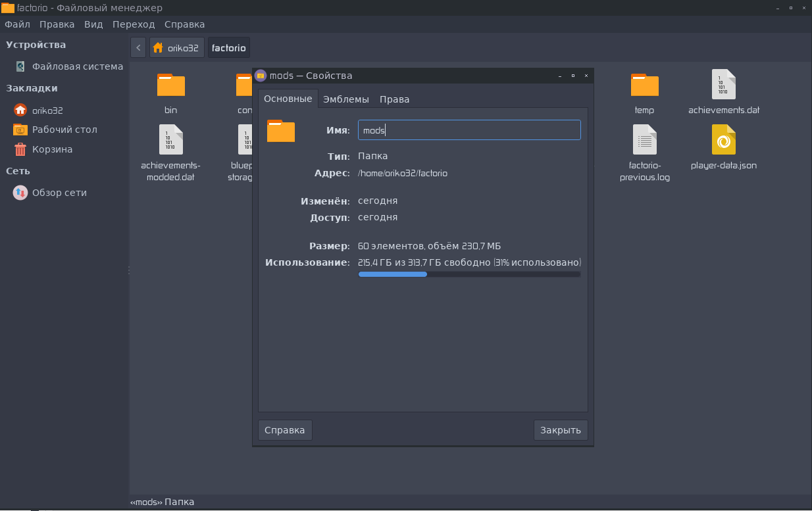The width and height of the screenshot is (812, 511).
Task: Close the mods properties dialog window
Action: coord(586,76)
